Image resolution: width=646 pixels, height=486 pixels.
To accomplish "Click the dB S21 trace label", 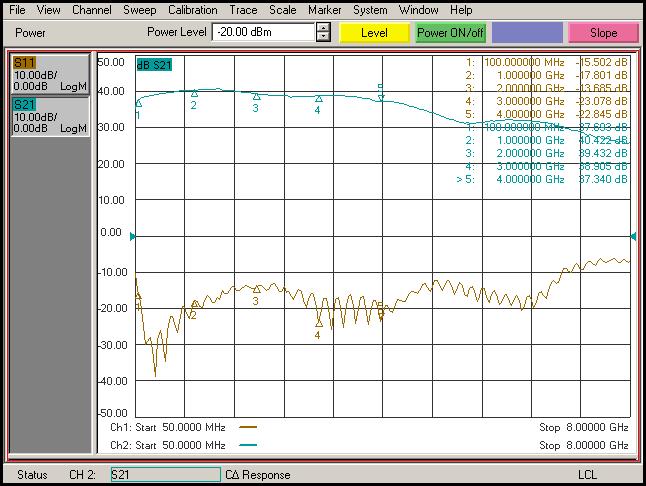I will pyautogui.click(x=154, y=65).
